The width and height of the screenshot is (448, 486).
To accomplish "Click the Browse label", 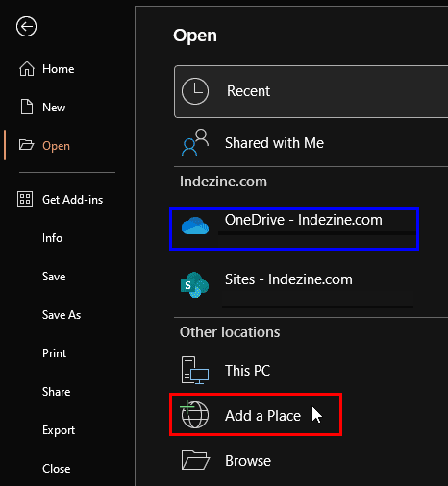I will 248,461.
